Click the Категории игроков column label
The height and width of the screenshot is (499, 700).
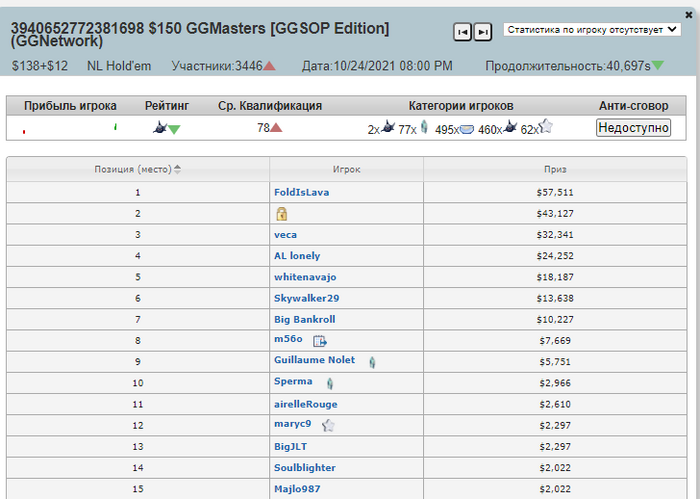461,106
